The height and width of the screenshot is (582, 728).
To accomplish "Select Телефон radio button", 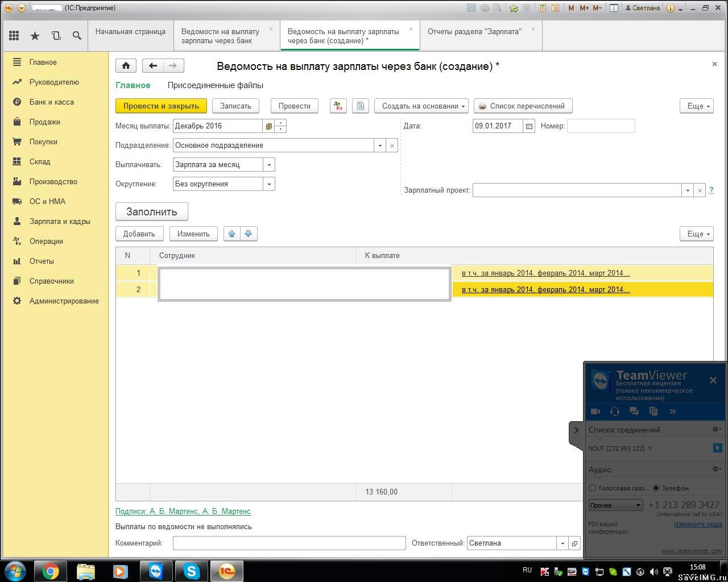I will pyautogui.click(x=656, y=488).
